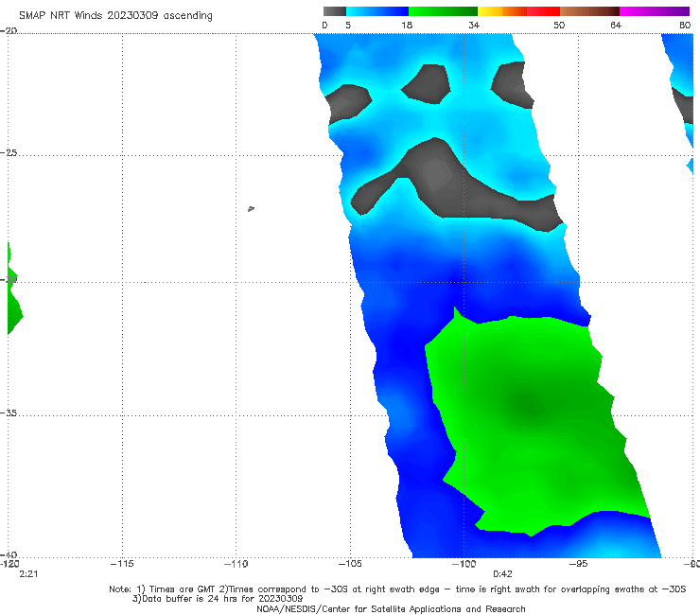Click the '2:21' swath time label
Image resolution: width=700 pixels, height=615 pixels.
click(x=28, y=574)
